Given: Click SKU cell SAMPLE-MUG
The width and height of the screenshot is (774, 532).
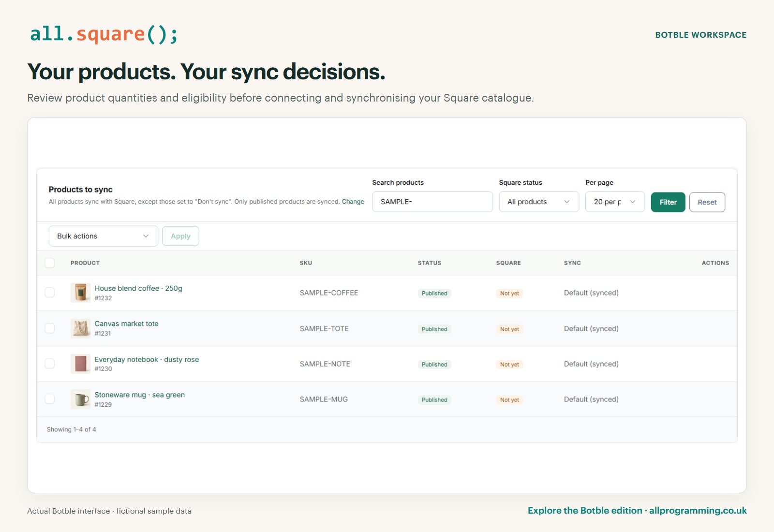Looking at the screenshot, I should [324, 399].
